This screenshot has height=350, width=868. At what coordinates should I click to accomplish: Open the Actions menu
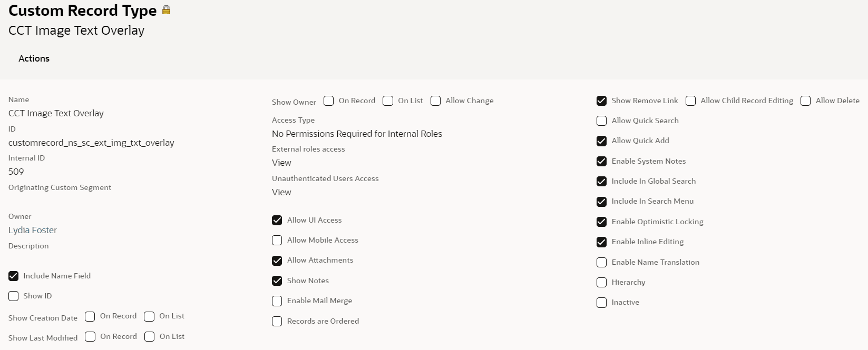(34, 58)
